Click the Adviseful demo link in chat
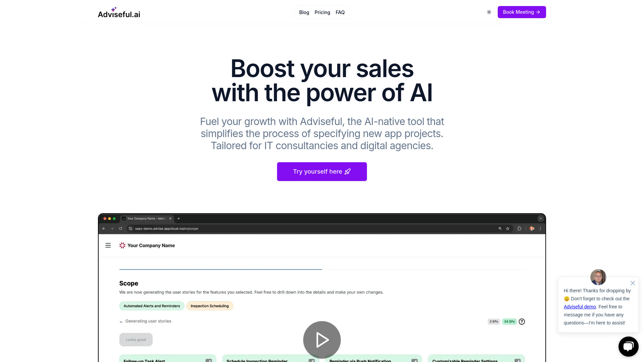The height and width of the screenshot is (362, 644). click(580, 307)
